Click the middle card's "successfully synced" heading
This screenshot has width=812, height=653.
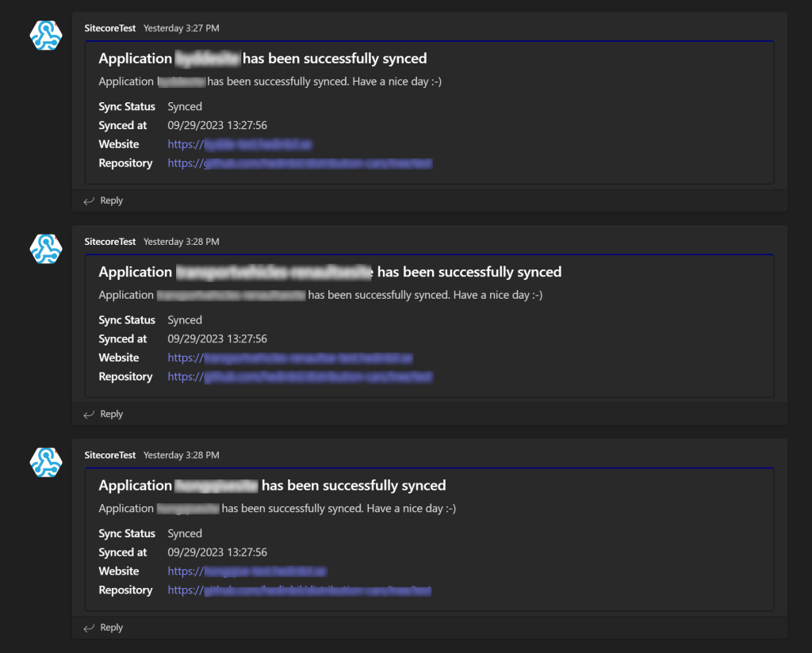coord(330,273)
